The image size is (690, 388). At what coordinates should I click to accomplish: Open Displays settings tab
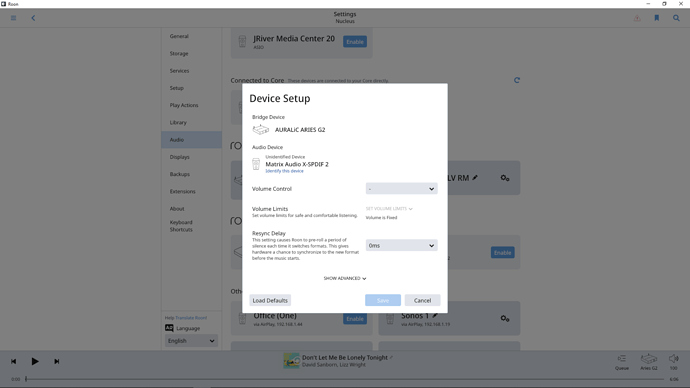pos(191,157)
